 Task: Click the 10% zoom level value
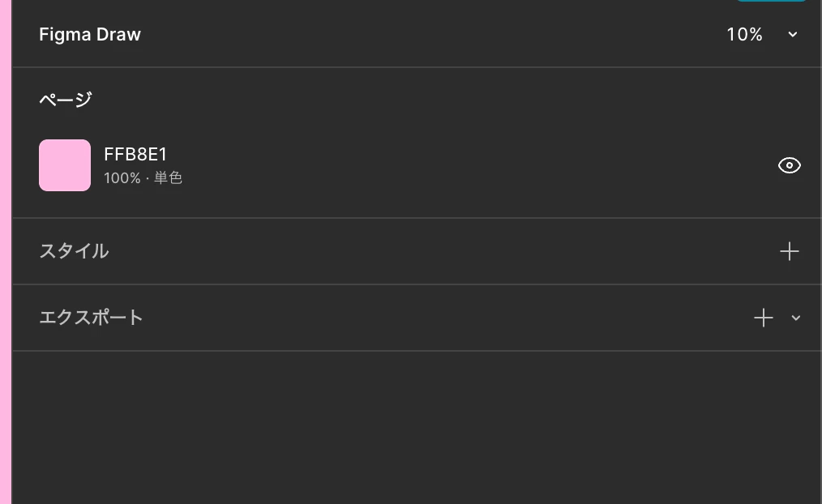(x=744, y=35)
